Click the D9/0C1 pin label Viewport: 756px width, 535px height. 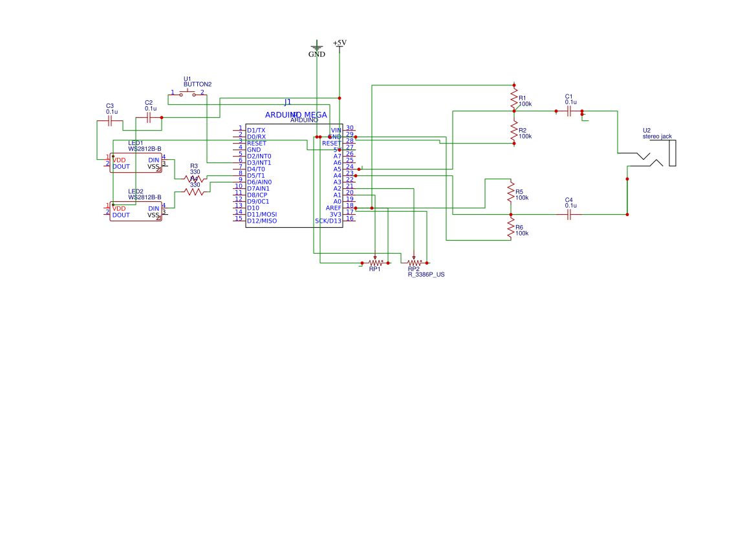(x=258, y=202)
